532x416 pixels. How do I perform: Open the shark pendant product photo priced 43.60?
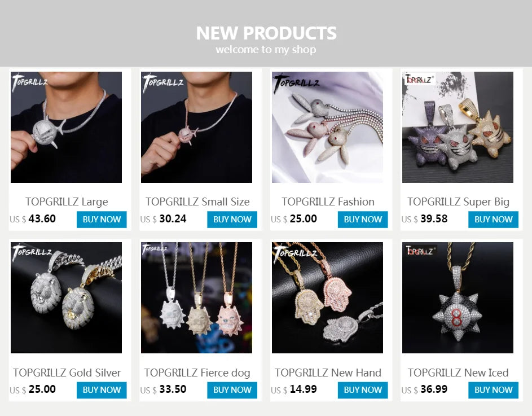tap(66, 127)
